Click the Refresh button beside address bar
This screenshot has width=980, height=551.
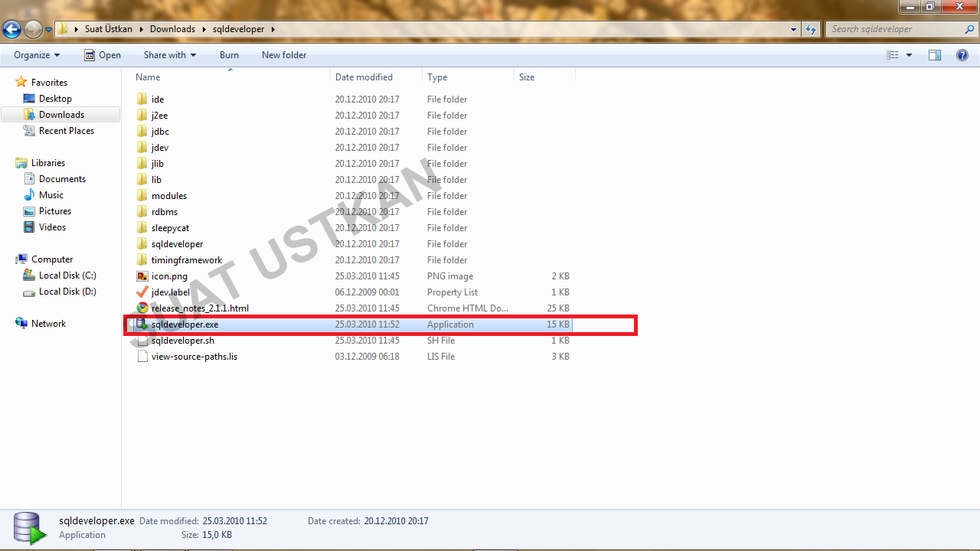coord(811,29)
